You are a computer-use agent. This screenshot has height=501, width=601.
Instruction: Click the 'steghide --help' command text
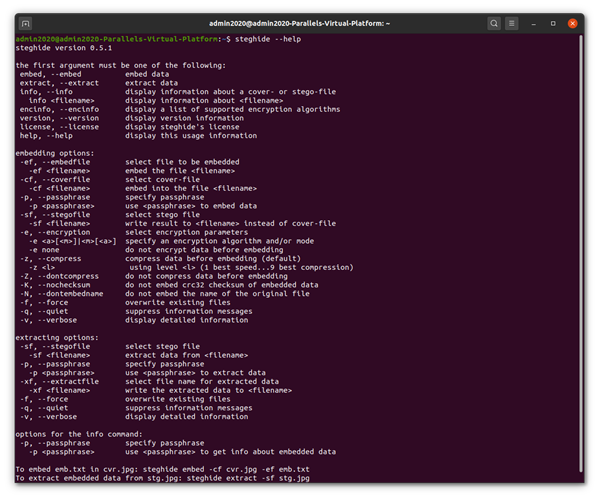[x=268, y=39]
